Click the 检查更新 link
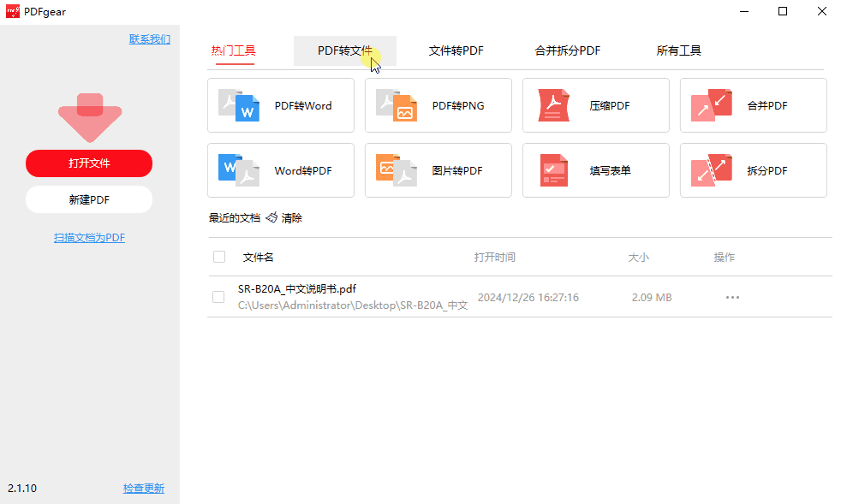This screenshot has height=504, width=841. coord(143,489)
